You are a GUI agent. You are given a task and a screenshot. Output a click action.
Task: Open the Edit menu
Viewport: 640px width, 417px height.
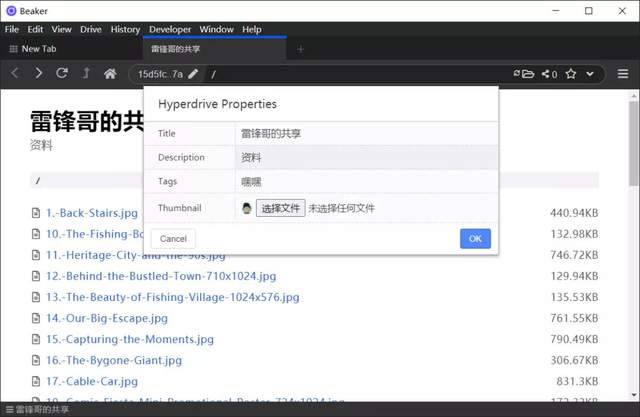pyautogui.click(x=35, y=29)
